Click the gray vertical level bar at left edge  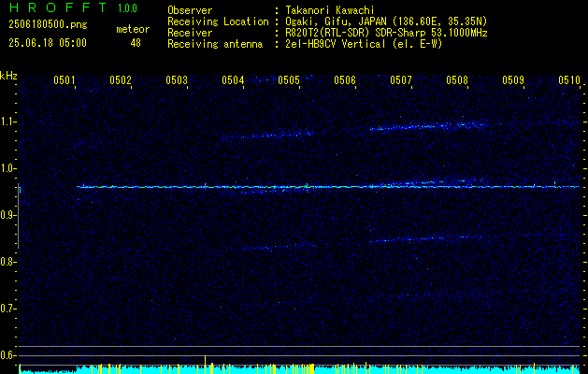(x=19, y=216)
